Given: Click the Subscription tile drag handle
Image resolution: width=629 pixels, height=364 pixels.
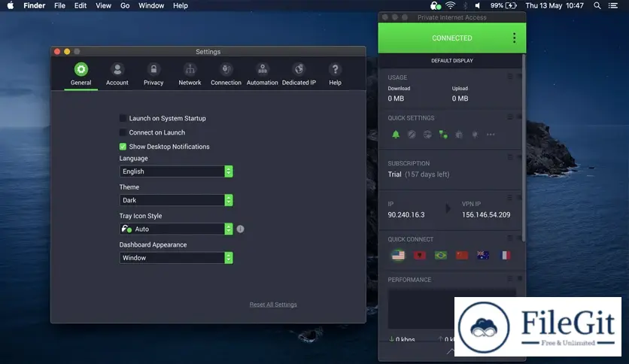Looking at the screenshot, I should click(x=510, y=157).
